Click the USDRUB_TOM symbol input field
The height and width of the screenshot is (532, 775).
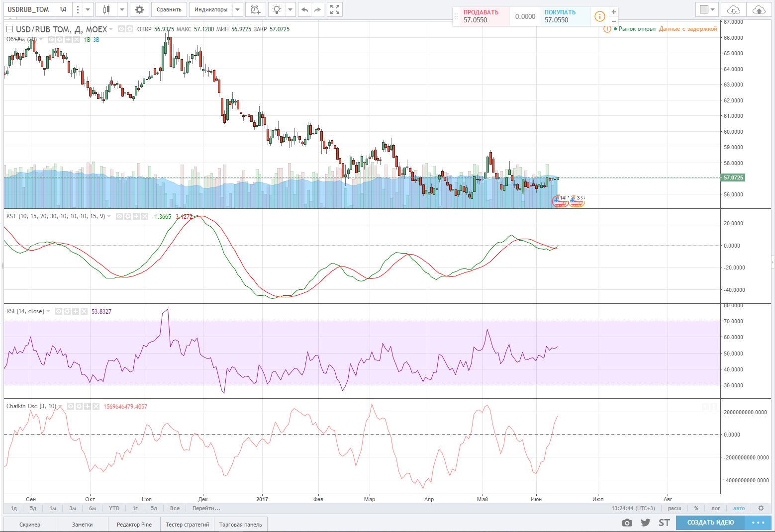pos(28,9)
